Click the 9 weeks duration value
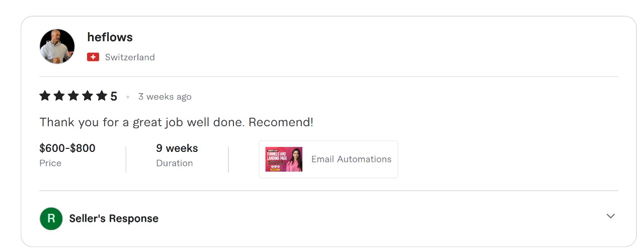 [x=177, y=148]
